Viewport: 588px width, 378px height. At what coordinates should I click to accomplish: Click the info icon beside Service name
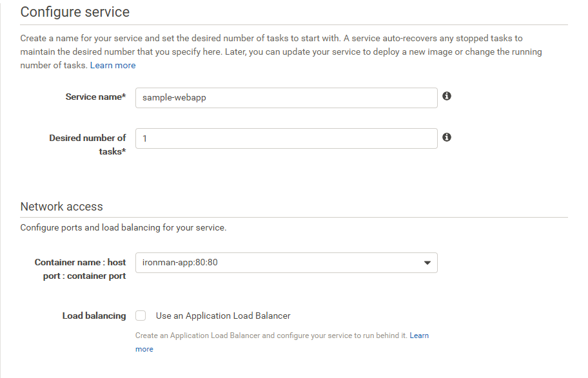tap(447, 96)
